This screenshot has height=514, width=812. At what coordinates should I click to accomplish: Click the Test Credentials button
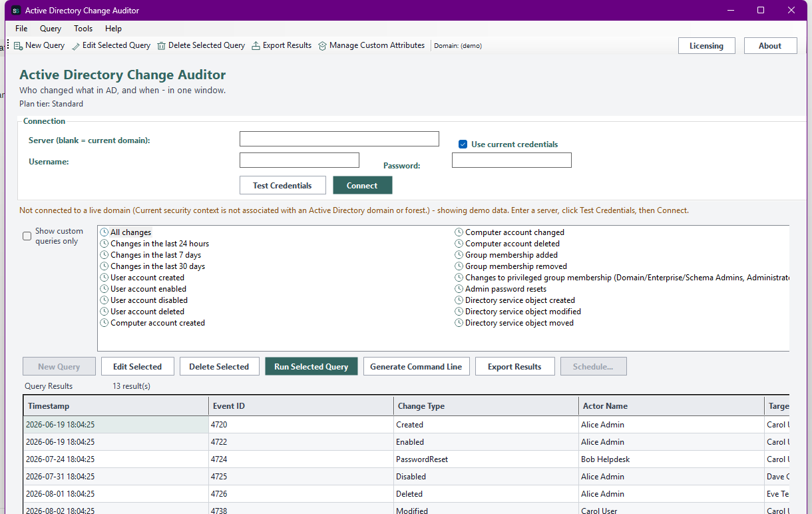tap(282, 185)
